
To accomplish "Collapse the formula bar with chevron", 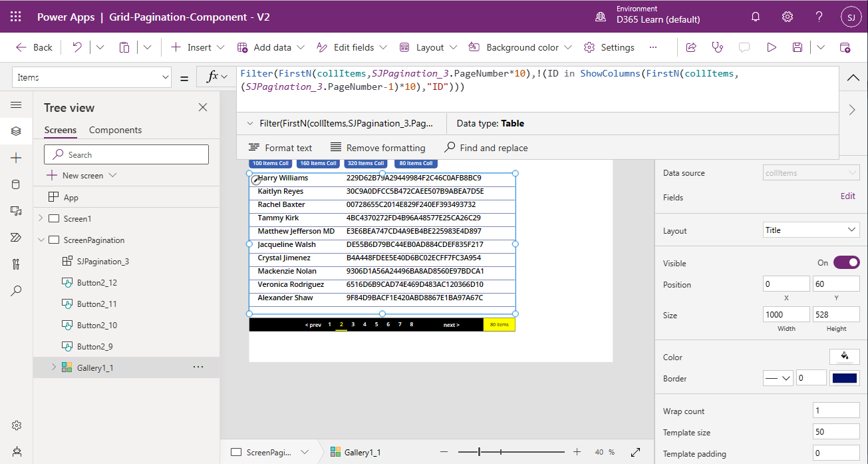I will pos(853,77).
